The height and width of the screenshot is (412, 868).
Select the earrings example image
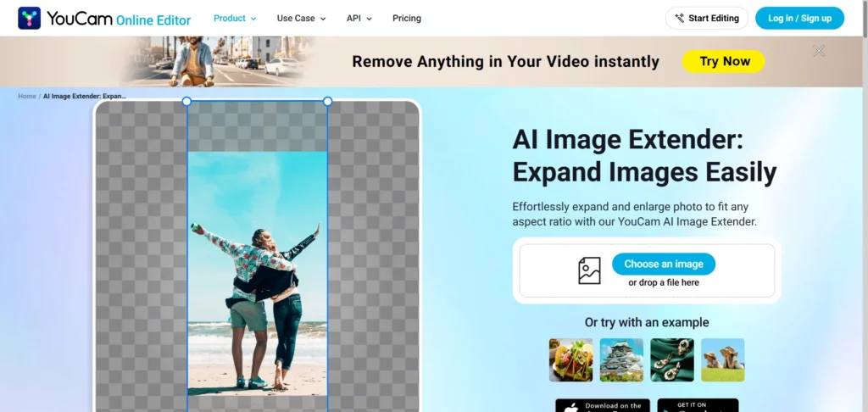[672, 360]
